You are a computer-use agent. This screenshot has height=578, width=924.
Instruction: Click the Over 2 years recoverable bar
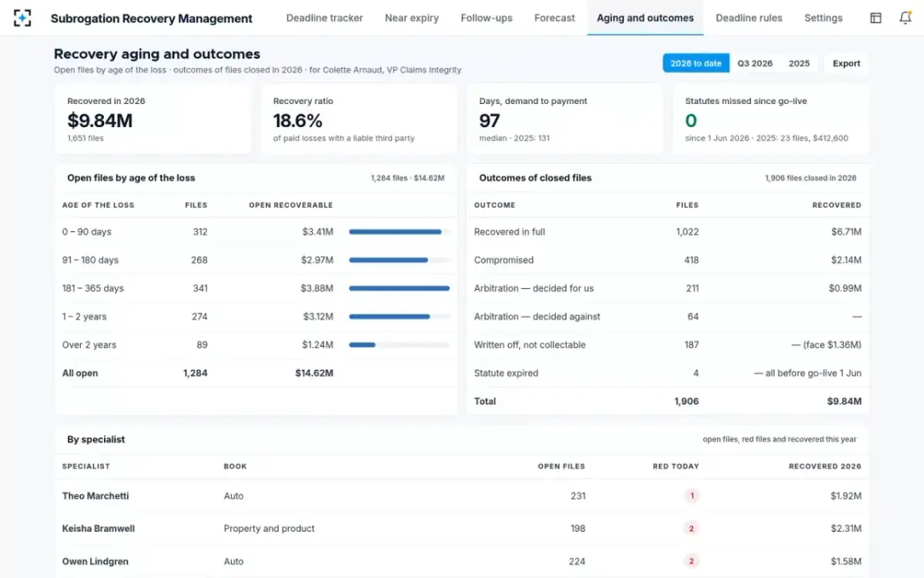pos(399,345)
